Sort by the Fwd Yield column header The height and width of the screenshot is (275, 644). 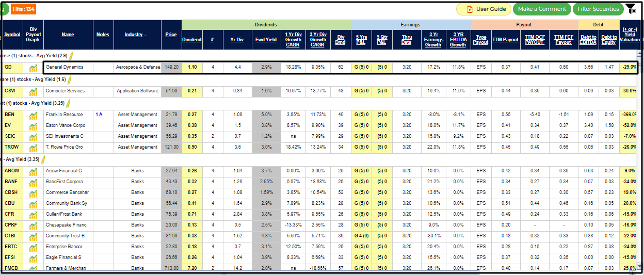(266, 40)
